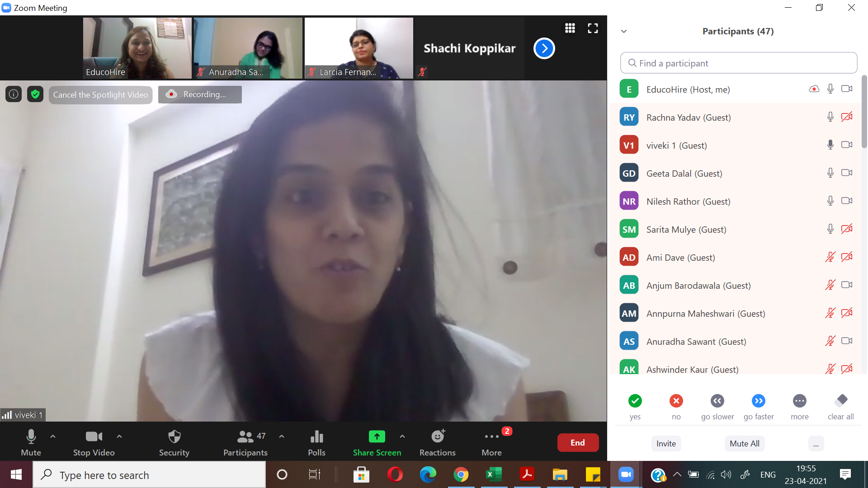Enter full screen mode icon
The width and height of the screenshot is (868, 488).
[x=593, y=28]
